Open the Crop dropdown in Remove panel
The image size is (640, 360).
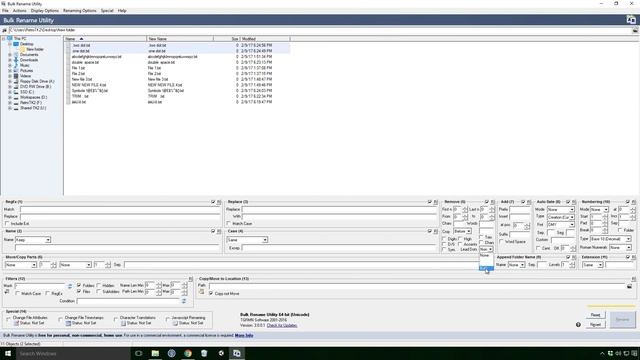[x=462, y=231]
